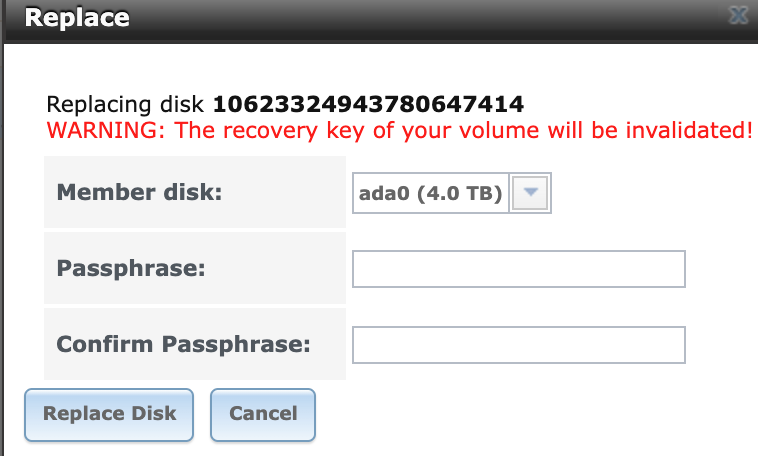Viewport: 758px width, 456px height.
Task: Click the grey row containing Member disk label
Action: coord(195,192)
